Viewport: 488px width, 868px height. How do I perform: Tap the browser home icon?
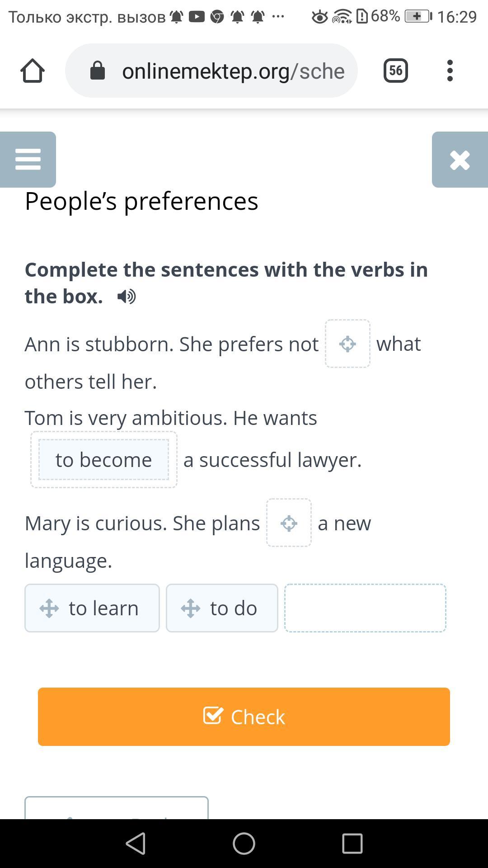tap(33, 71)
